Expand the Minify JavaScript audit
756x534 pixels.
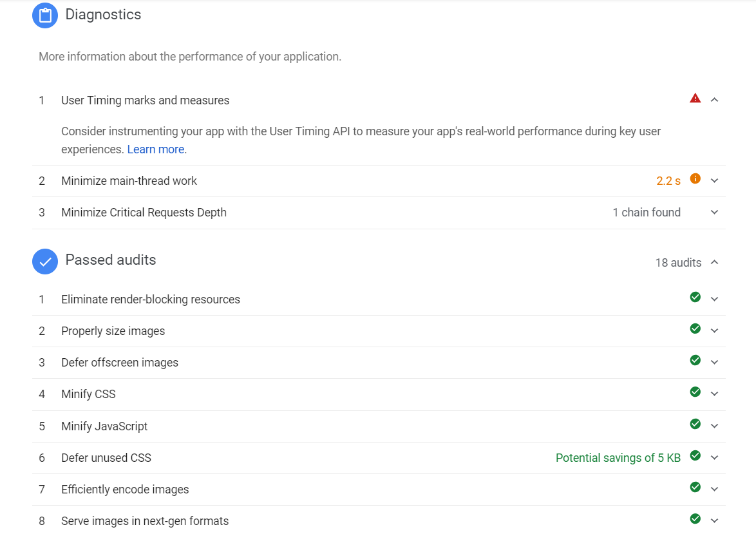714,426
